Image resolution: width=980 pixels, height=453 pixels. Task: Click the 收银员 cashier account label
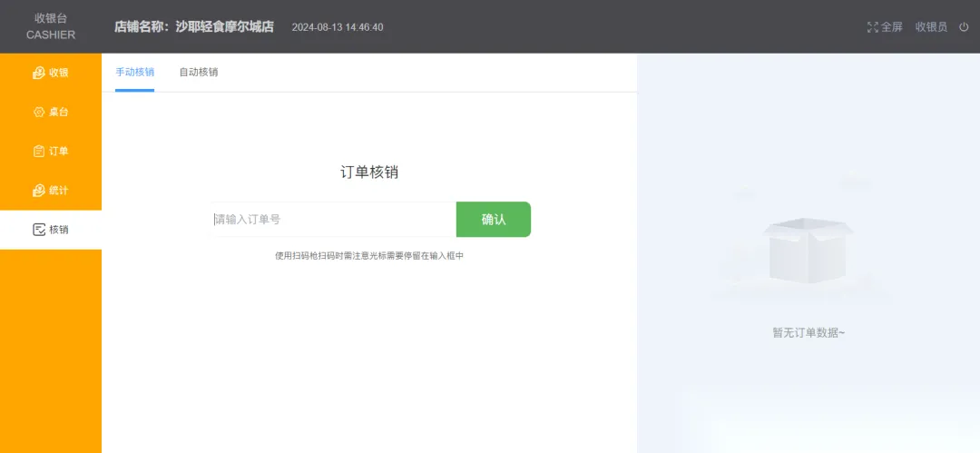[x=931, y=27]
